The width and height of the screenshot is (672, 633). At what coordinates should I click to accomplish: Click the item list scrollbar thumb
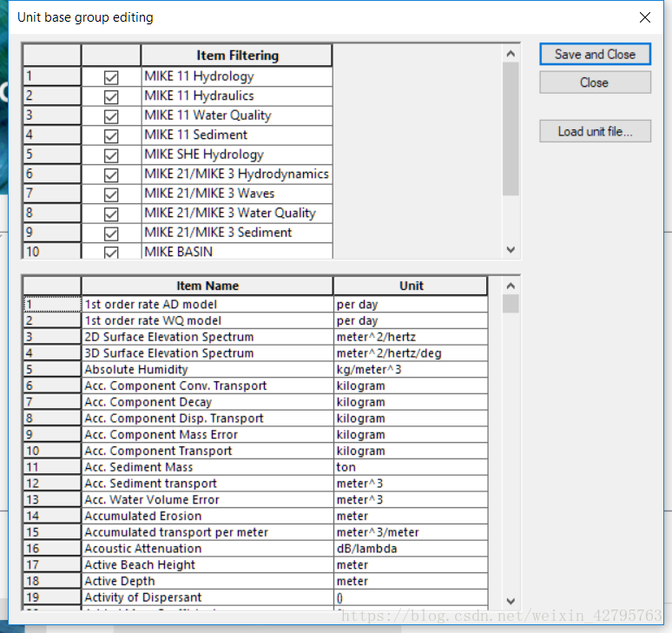(511, 304)
